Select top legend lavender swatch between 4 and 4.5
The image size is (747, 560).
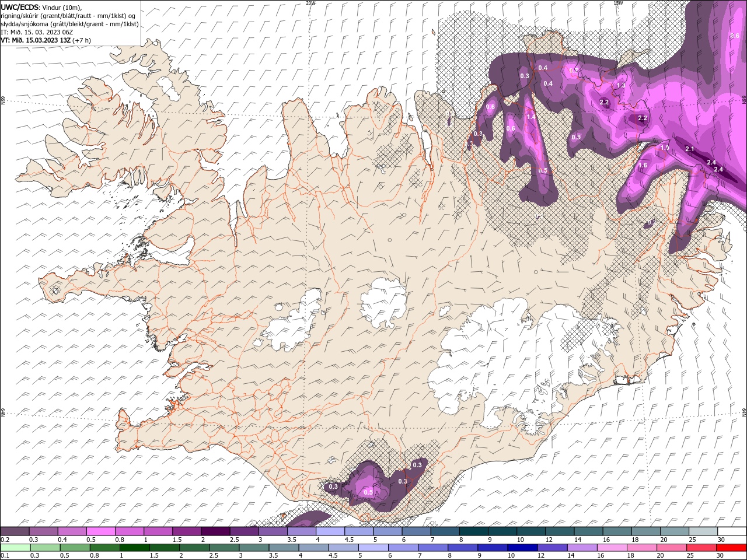click(330, 531)
